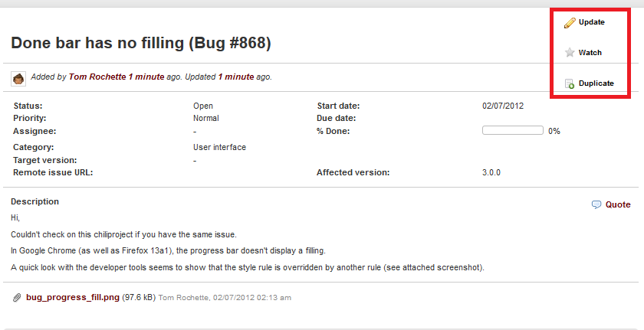This screenshot has height=330, width=644.
Task: Click the Affected version value 3.0.0
Action: [x=491, y=172]
